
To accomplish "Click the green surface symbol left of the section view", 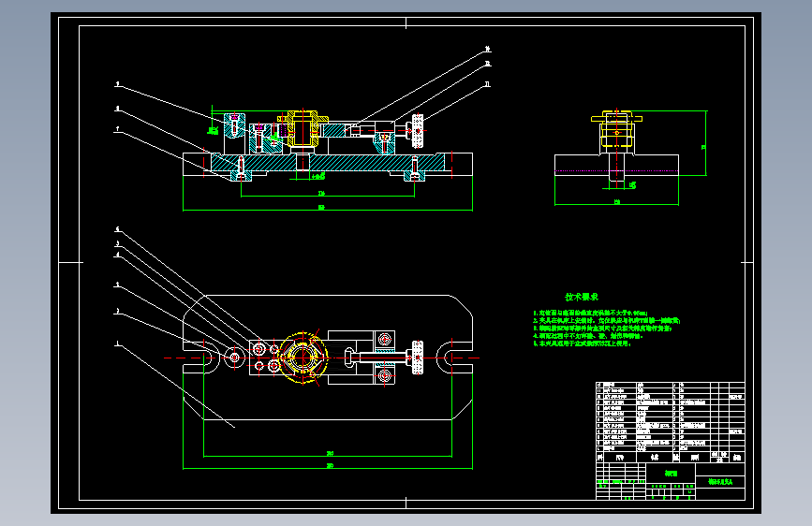I will 213,130.
